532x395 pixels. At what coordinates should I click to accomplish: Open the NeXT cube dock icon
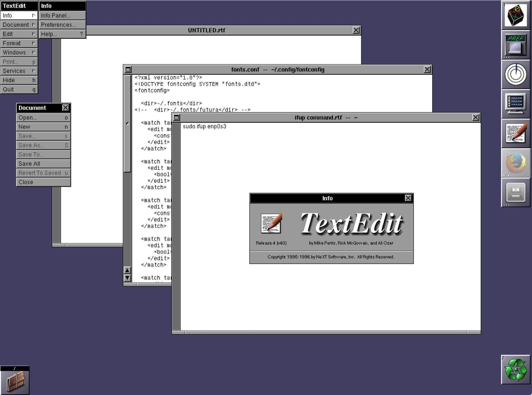516,15
